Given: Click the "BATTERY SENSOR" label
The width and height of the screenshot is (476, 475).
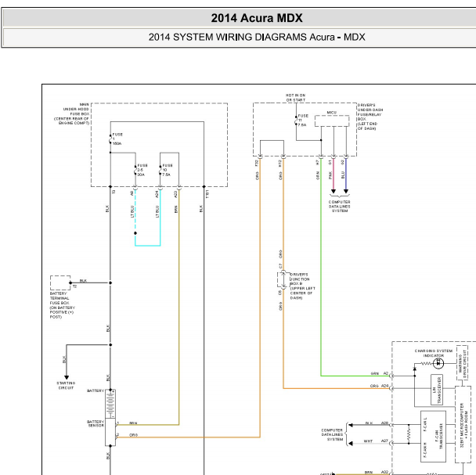Looking at the screenshot, I should pos(96,423).
